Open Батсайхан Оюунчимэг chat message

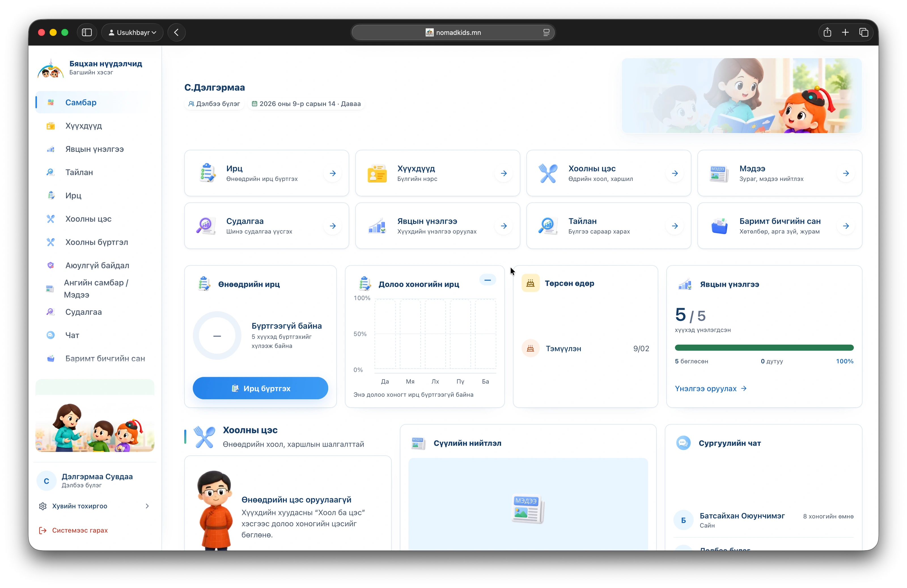click(764, 520)
